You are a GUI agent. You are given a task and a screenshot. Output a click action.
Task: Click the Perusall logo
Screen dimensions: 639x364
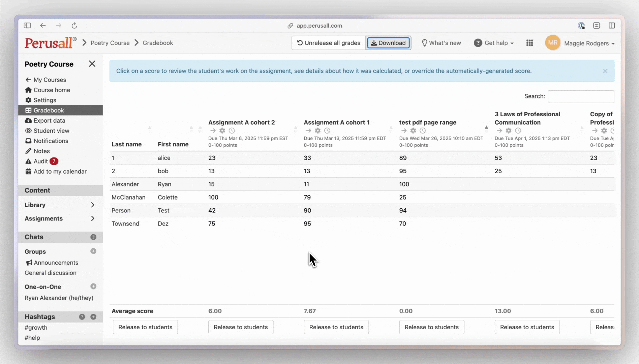point(51,43)
